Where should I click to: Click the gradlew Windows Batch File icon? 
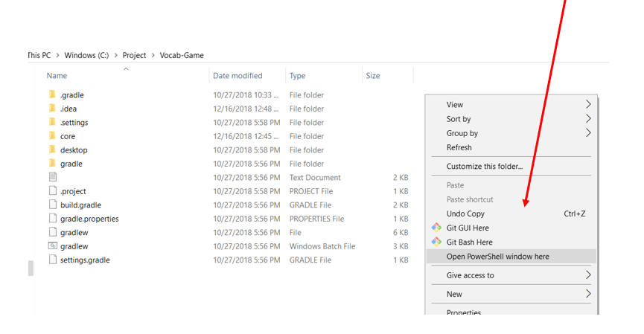(x=53, y=245)
